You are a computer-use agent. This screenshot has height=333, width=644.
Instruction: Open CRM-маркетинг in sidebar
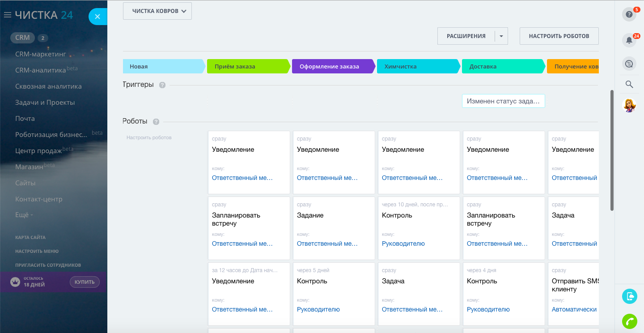(41, 54)
